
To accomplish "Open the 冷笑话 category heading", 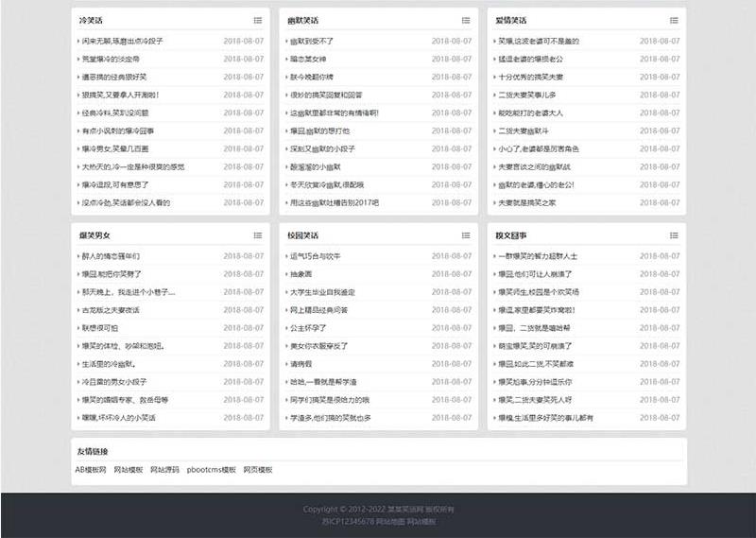I will [91, 20].
